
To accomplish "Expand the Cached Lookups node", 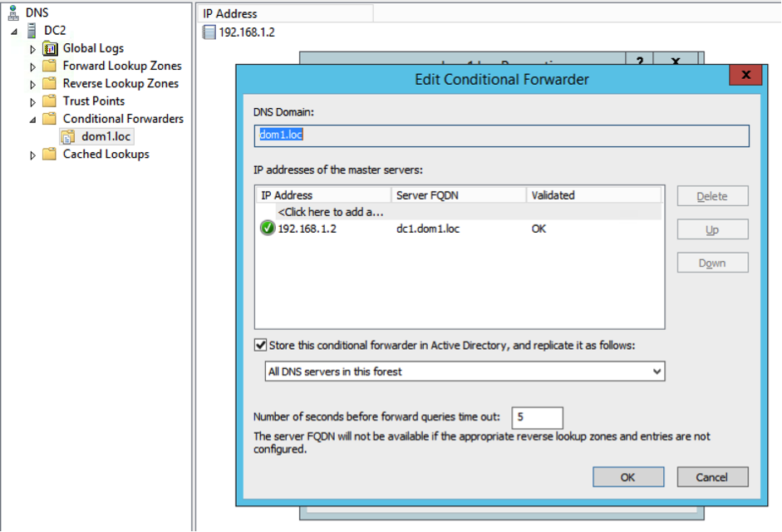I will 33,155.
